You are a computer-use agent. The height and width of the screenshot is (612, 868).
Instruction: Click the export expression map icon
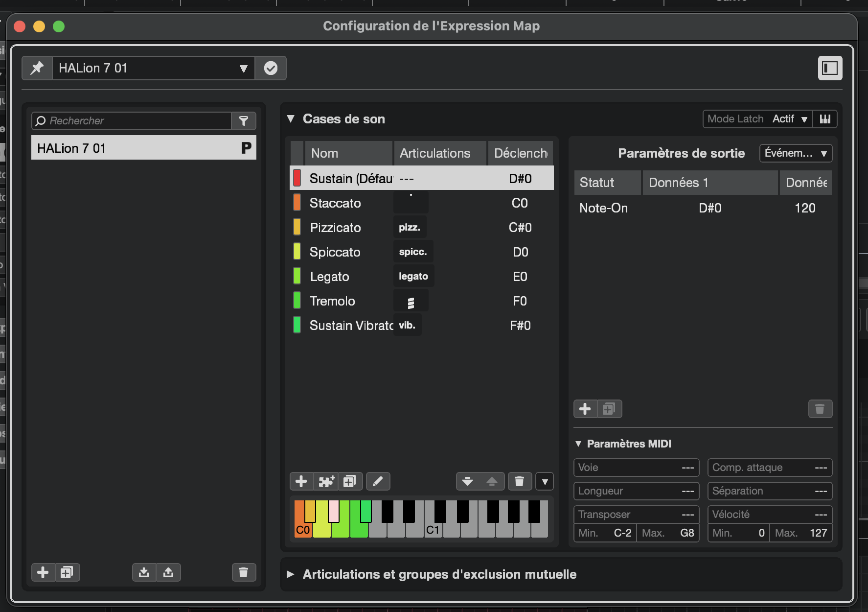click(x=168, y=572)
